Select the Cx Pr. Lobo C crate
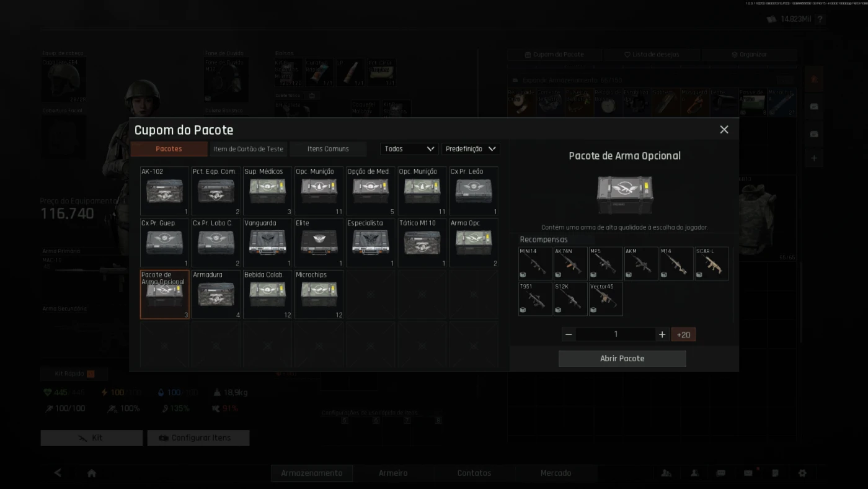868x489 pixels. (x=216, y=243)
